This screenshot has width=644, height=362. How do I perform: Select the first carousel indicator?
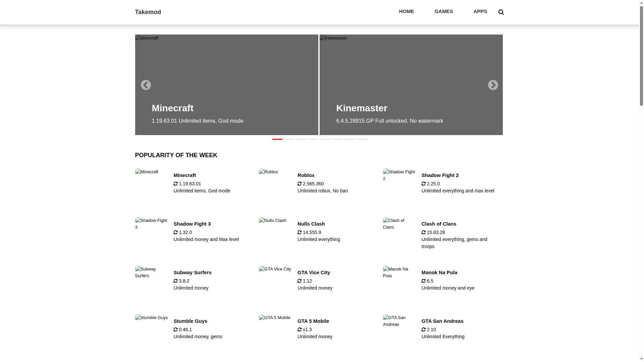tap(277, 139)
